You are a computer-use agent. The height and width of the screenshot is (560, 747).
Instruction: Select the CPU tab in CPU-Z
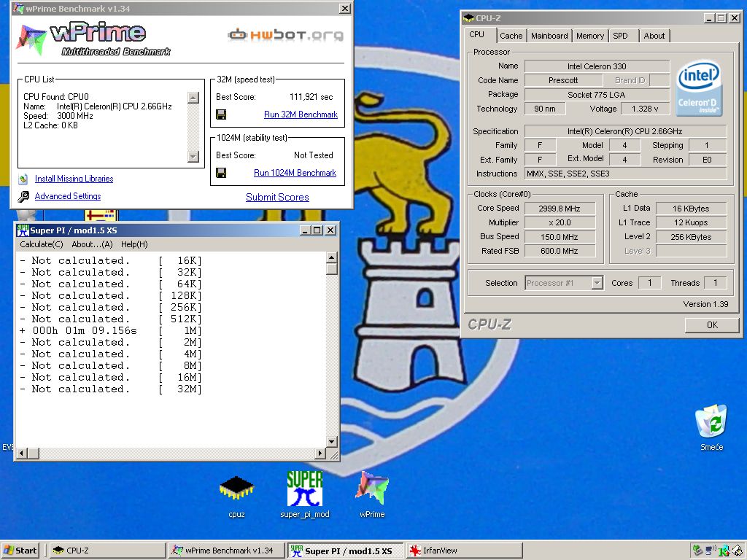(477, 35)
